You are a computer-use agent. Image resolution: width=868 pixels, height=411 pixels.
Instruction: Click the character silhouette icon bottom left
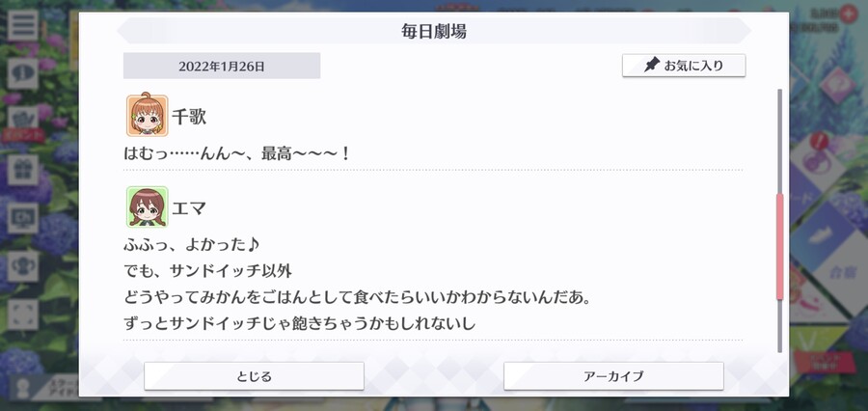click(x=24, y=388)
